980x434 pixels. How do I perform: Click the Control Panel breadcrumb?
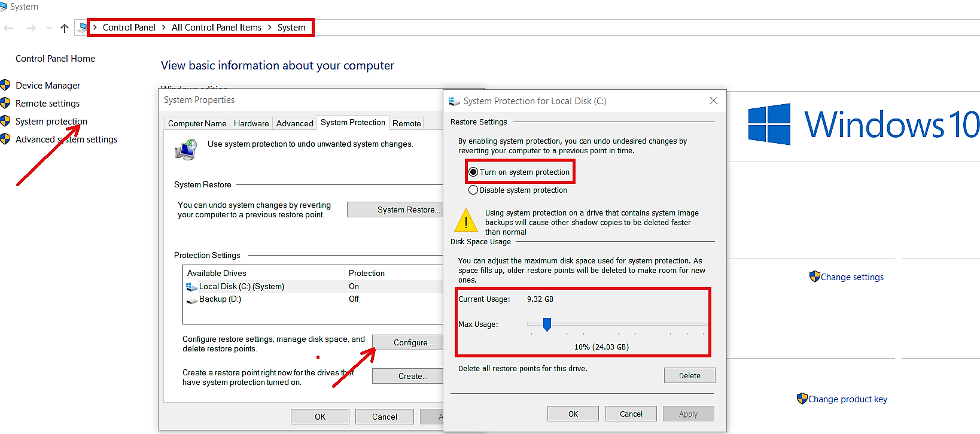point(129,28)
